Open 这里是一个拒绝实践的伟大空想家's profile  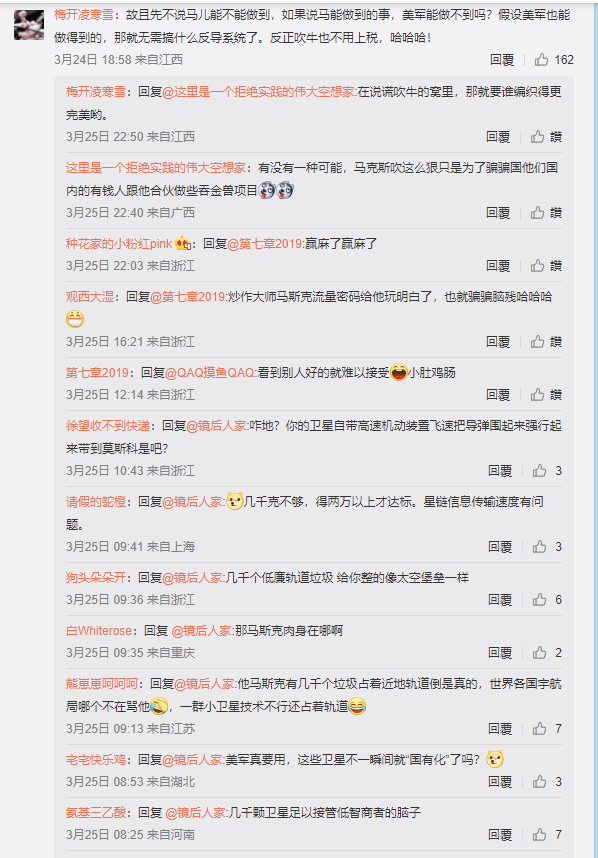pos(156,168)
